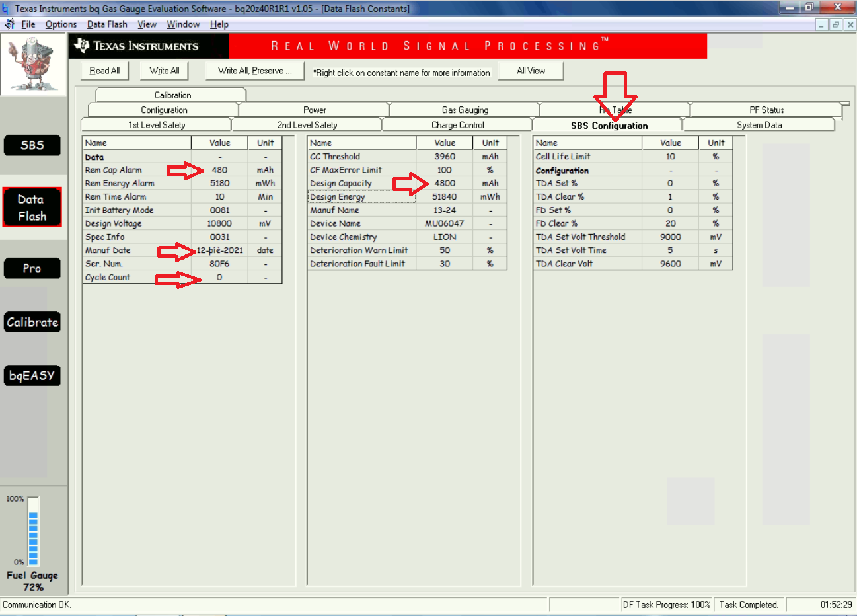Select the Init Battery Mode value 0081
The height and width of the screenshot is (616, 857).
coord(219,210)
